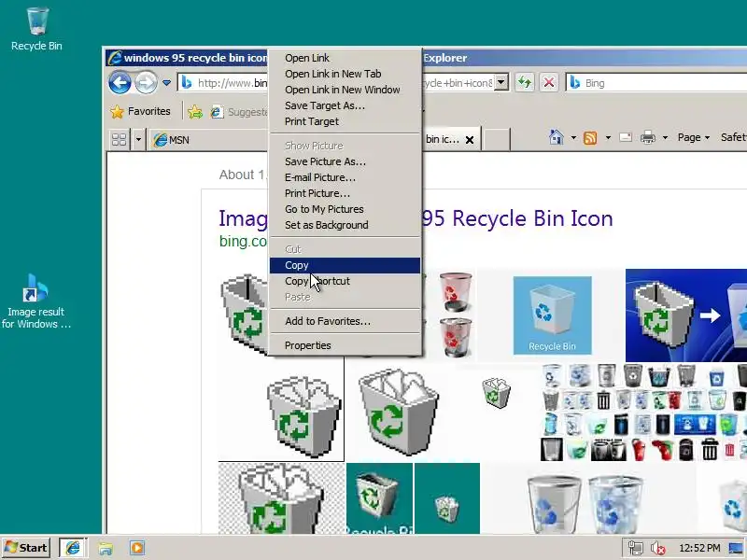Click the Forward navigation arrow
This screenshot has width=747, height=560.
coord(146,83)
